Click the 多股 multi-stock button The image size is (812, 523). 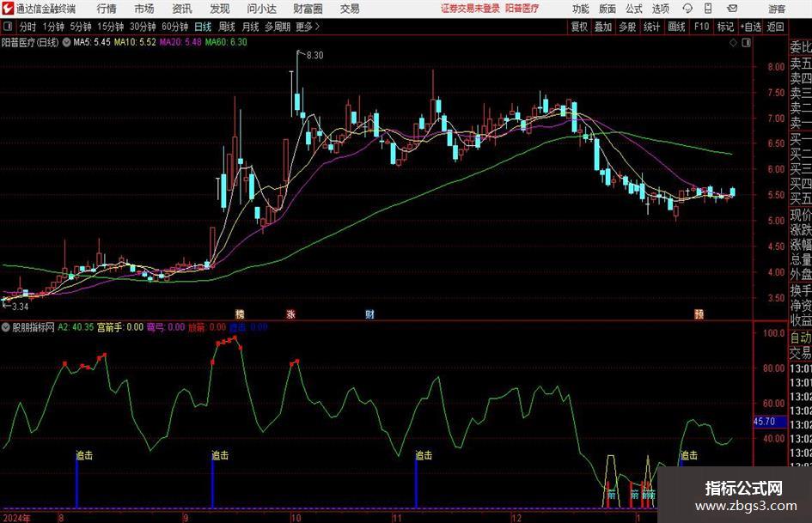coord(627,27)
